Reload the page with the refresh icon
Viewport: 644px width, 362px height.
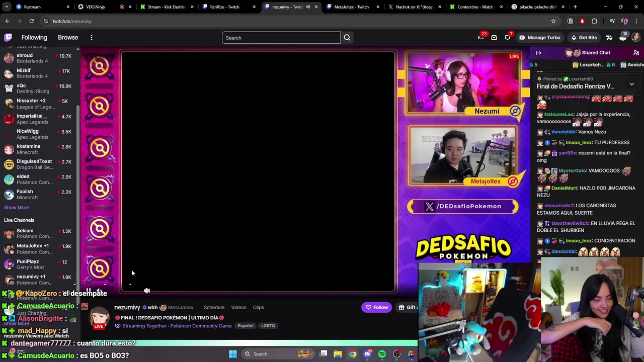click(x=31, y=21)
